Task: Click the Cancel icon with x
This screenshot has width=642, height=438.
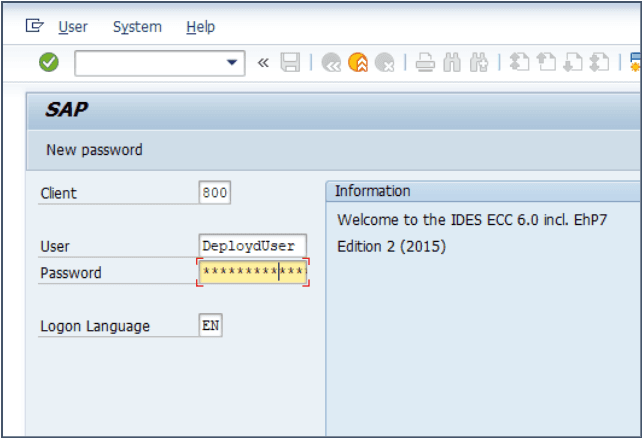Action: (x=384, y=63)
